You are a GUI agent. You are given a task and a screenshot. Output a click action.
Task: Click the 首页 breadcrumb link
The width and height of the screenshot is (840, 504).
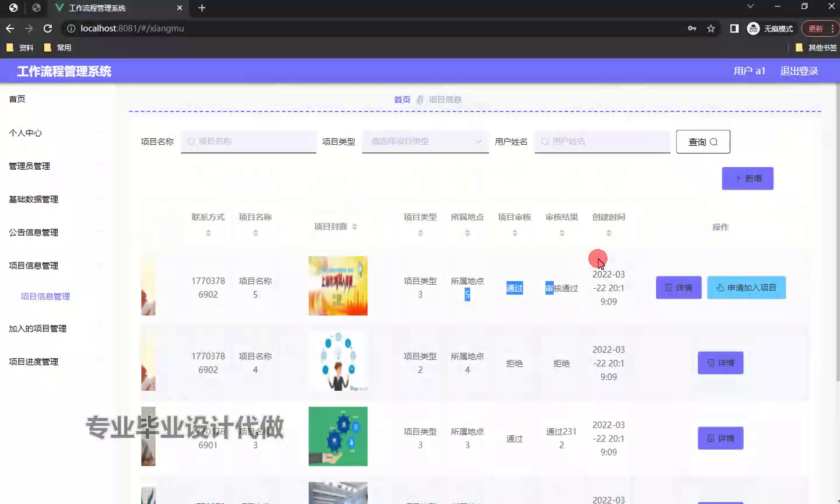402,100
